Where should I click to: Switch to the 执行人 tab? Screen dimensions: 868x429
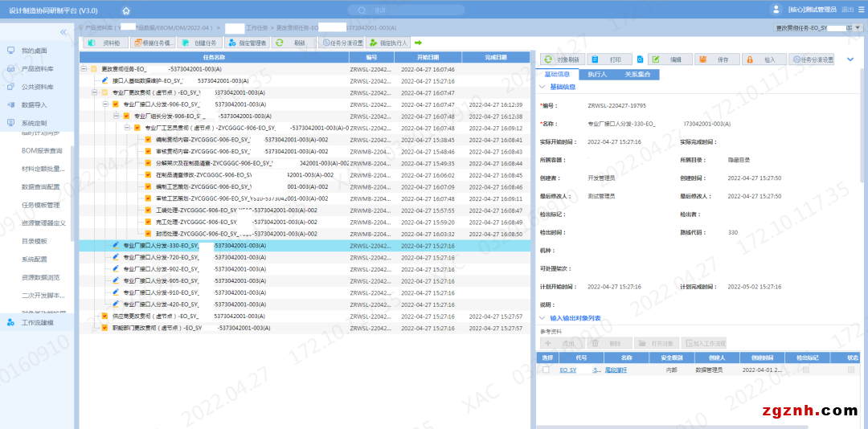coord(596,75)
